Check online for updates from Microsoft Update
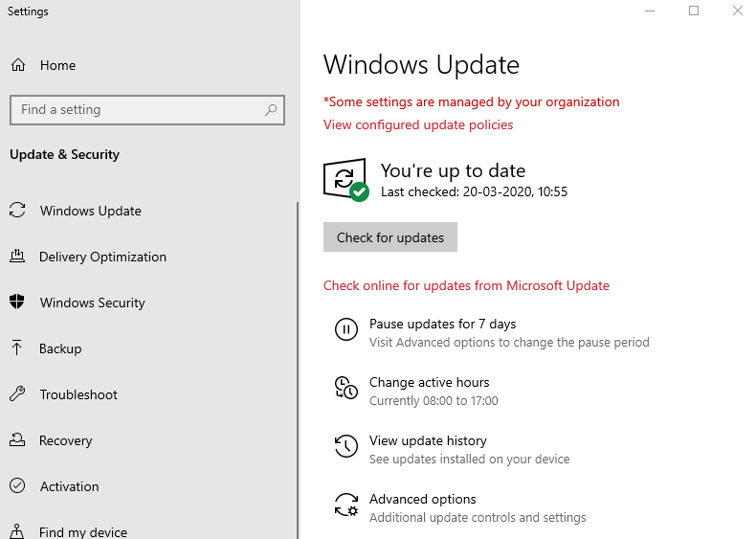 click(x=466, y=285)
